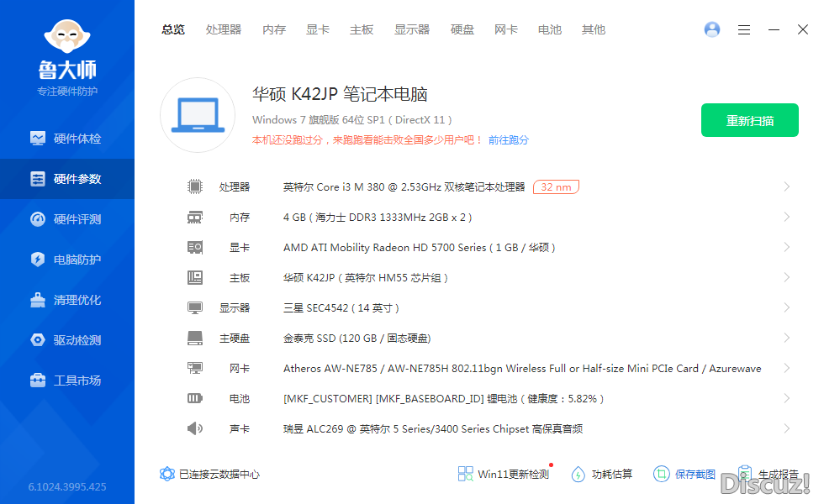Click the 重新扫描 rescan button
This screenshot has width=824, height=504.
(x=750, y=120)
